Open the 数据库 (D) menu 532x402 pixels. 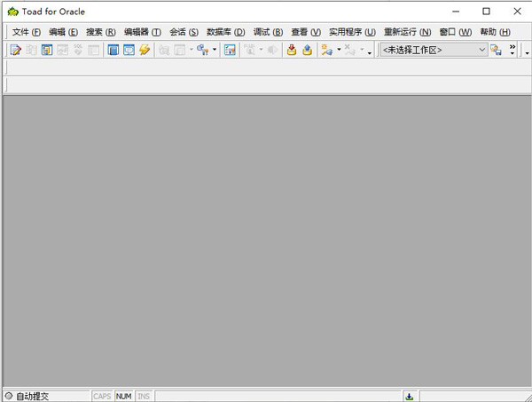click(x=225, y=32)
